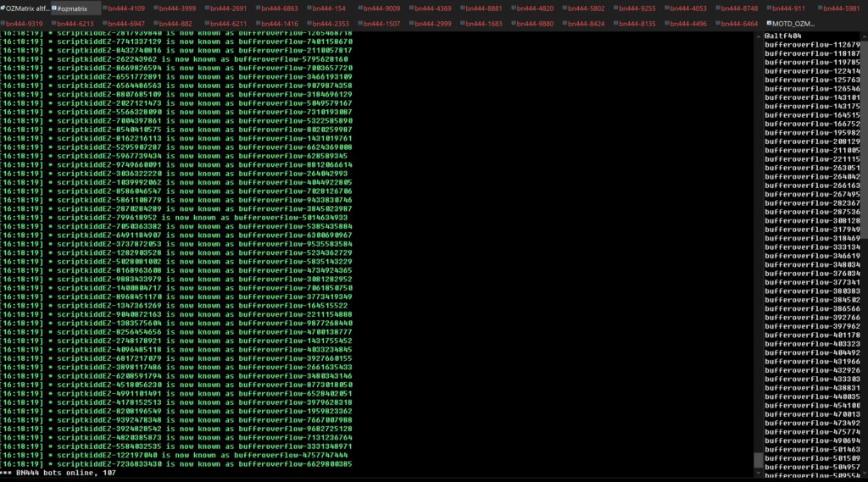This screenshot has height=482, width=868.
Task: Select nick bufferoverflow-125763 in user list
Action: click(x=812, y=80)
